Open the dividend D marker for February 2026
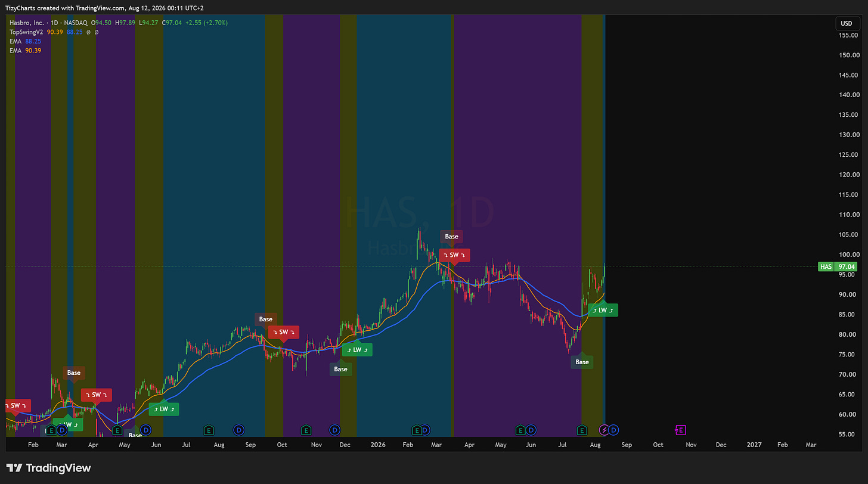 (x=425, y=430)
